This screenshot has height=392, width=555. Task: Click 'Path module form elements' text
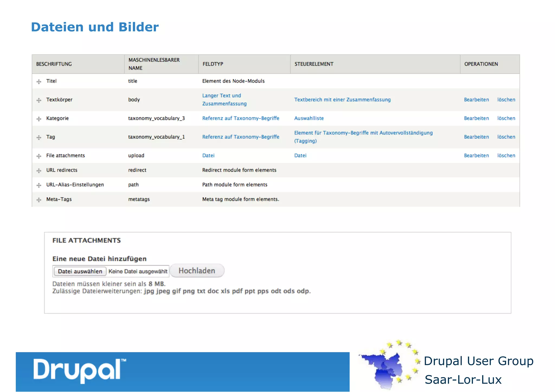235,185
